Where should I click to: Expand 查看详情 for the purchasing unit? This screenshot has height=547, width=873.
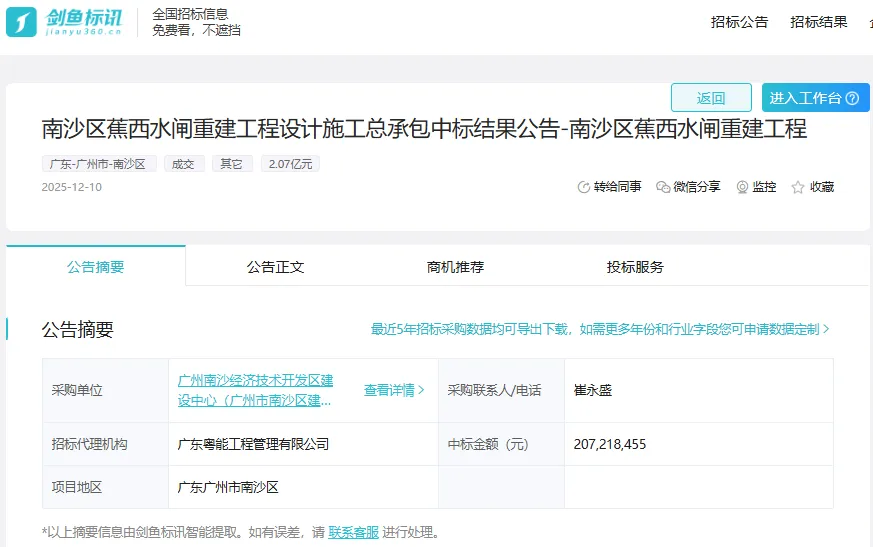tap(394, 390)
